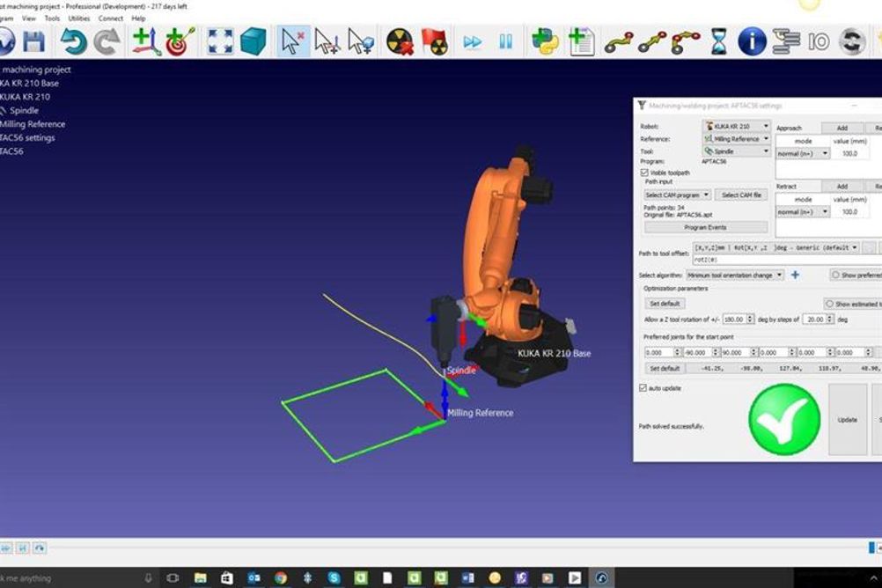The width and height of the screenshot is (882, 588).
Task: Add a joint move instruction
Action: (x=619, y=43)
